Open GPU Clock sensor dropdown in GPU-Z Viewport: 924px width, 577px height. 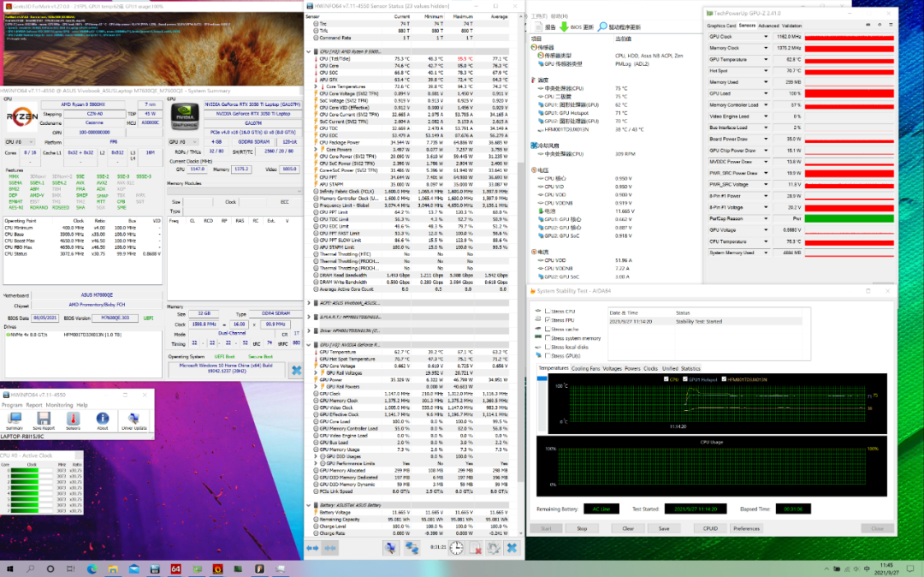click(766, 37)
